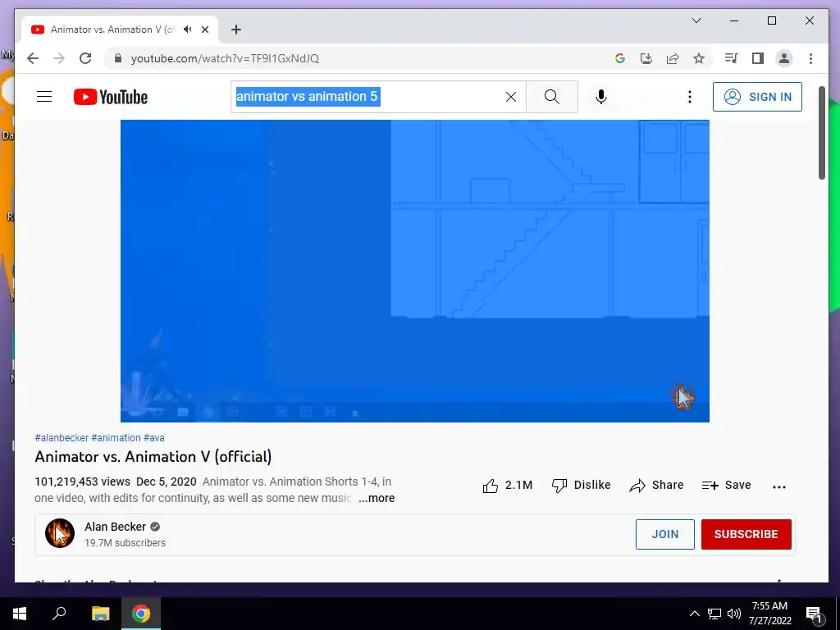Viewport: 840px width, 630px height.
Task: Go to YouTube home via logo
Action: (x=111, y=97)
